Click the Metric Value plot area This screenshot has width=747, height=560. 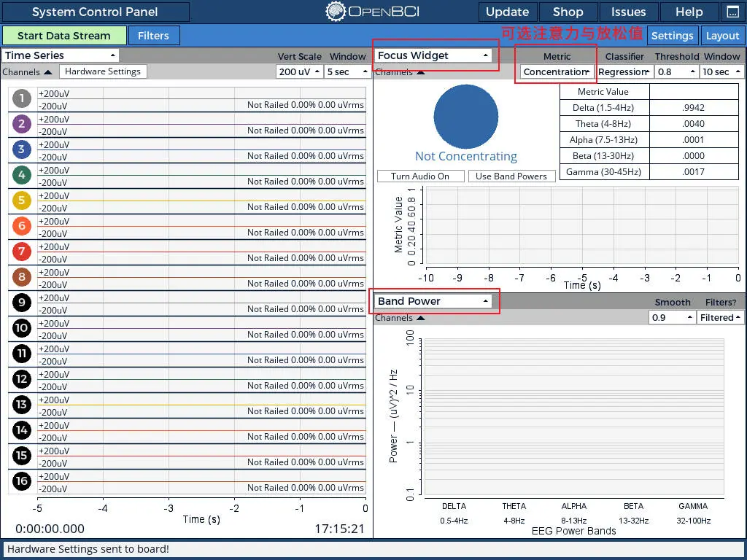pos(581,225)
